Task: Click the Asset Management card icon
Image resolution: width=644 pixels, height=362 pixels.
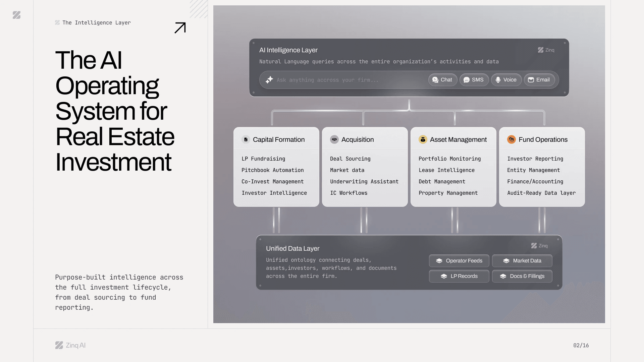Action: (x=423, y=139)
